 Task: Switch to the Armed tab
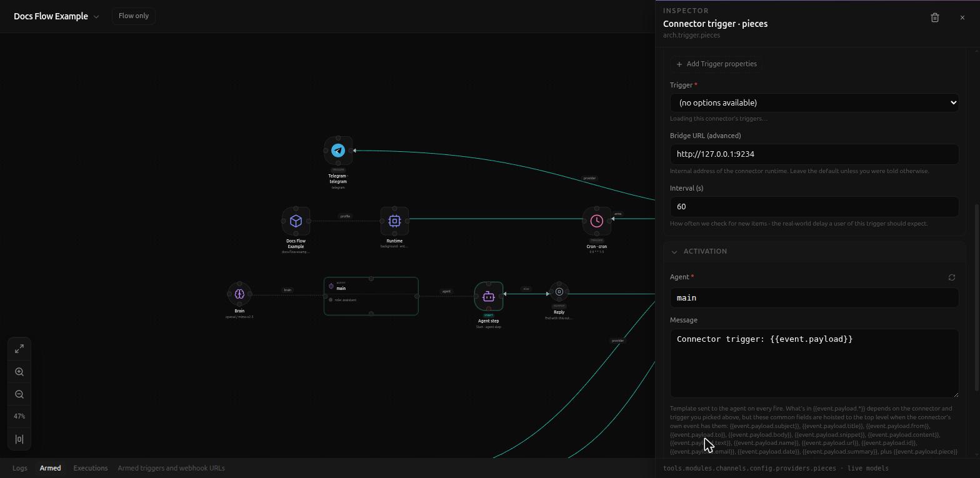[51, 468]
